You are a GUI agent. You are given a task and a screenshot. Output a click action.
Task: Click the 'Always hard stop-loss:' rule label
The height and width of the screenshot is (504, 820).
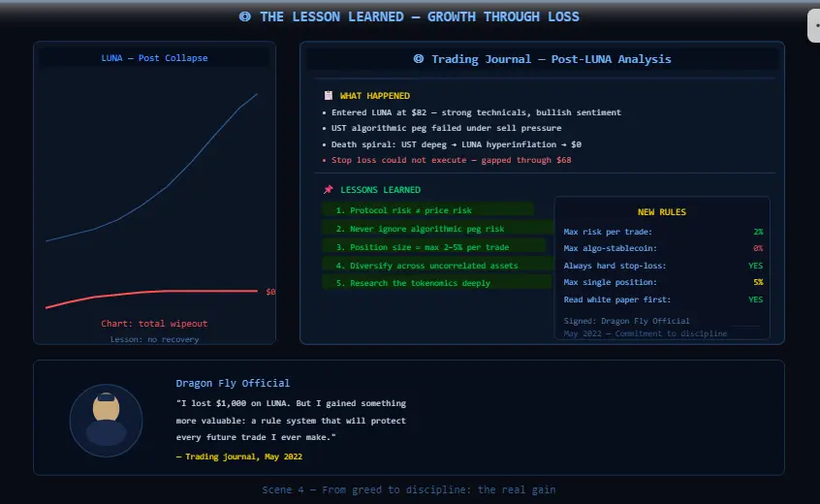tap(615, 266)
